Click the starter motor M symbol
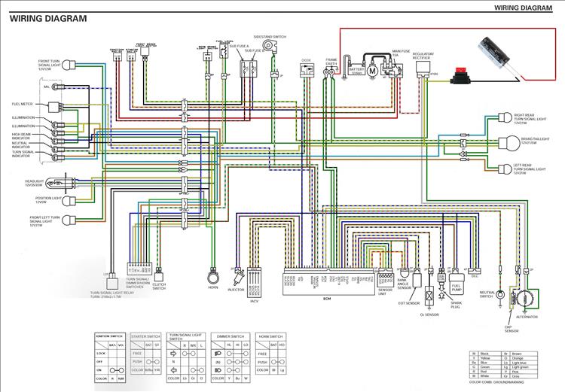The height and width of the screenshot is (392, 565). click(373, 71)
